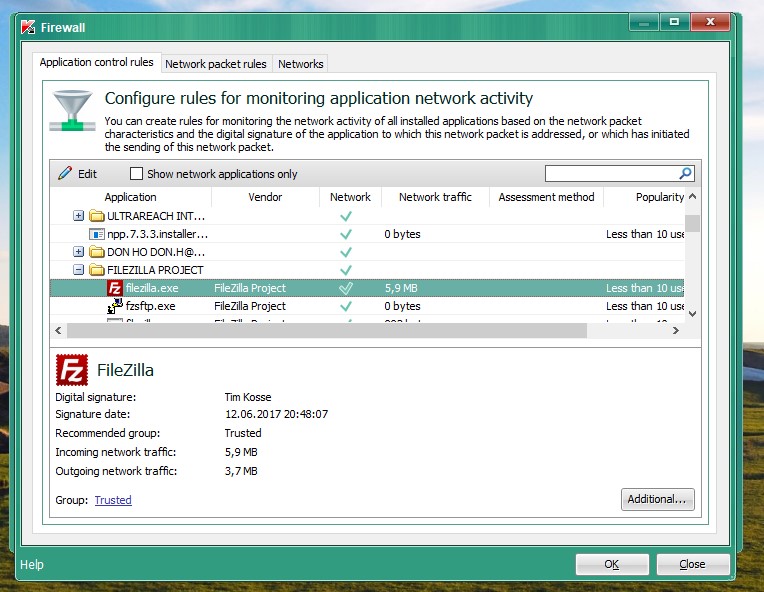Click the Additional... button
This screenshot has width=764, height=592.
coord(657,499)
